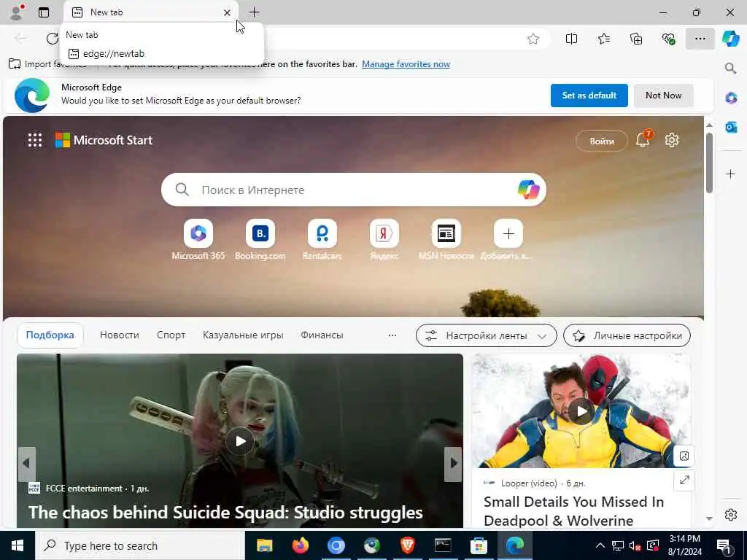This screenshot has height=560, width=747.
Task: Show hidden system tray icons
Action: [600, 545]
